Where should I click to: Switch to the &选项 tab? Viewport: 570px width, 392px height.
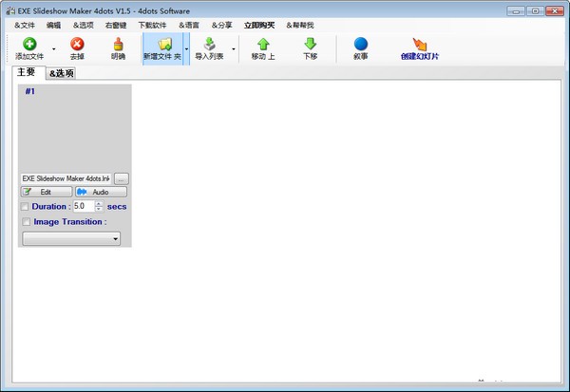62,73
